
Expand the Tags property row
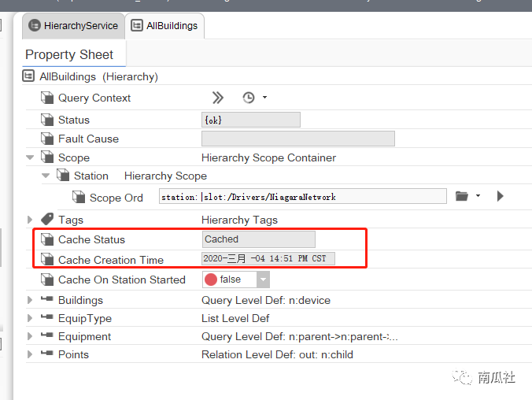pos(31,220)
